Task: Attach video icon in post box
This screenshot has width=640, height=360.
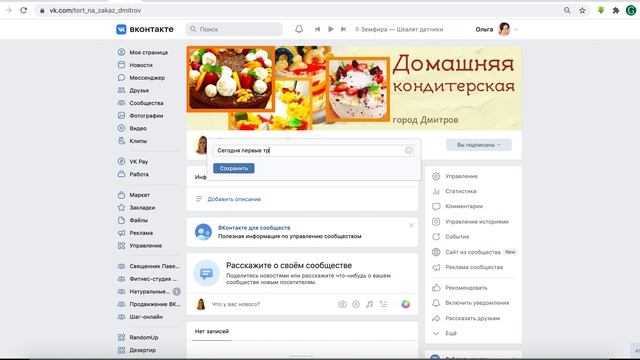Action: [x=356, y=304]
